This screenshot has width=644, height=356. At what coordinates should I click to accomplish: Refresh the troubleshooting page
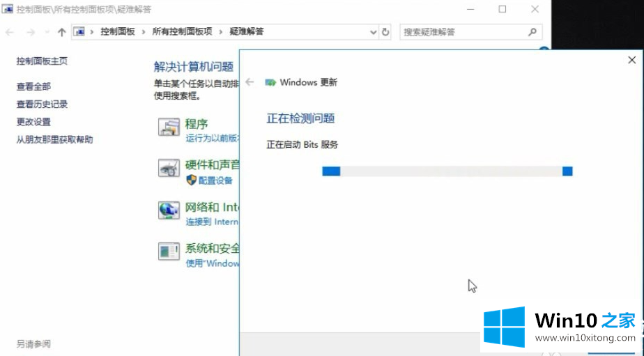386,32
